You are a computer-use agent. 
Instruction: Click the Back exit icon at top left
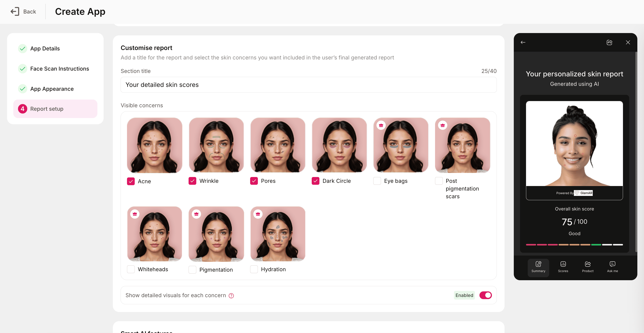[15, 12]
